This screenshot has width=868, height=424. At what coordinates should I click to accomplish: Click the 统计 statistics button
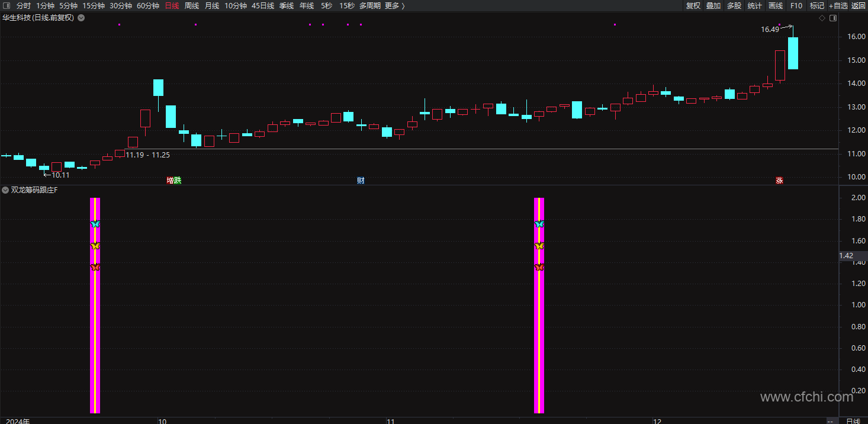[755, 5]
